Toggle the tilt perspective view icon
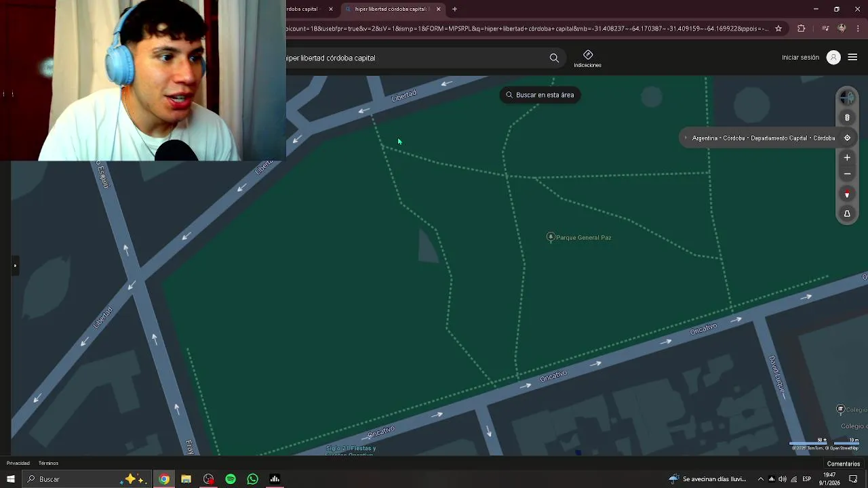This screenshot has width=868, height=488. [847, 213]
